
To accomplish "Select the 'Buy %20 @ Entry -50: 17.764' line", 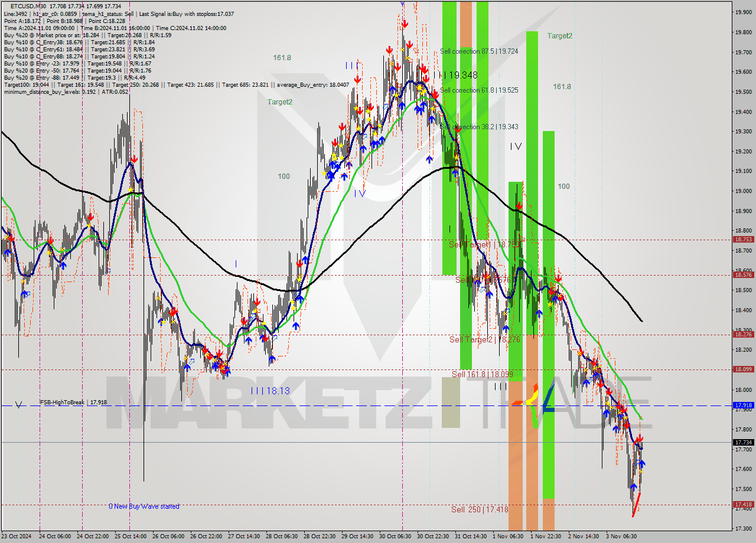I will pos(77,70).
